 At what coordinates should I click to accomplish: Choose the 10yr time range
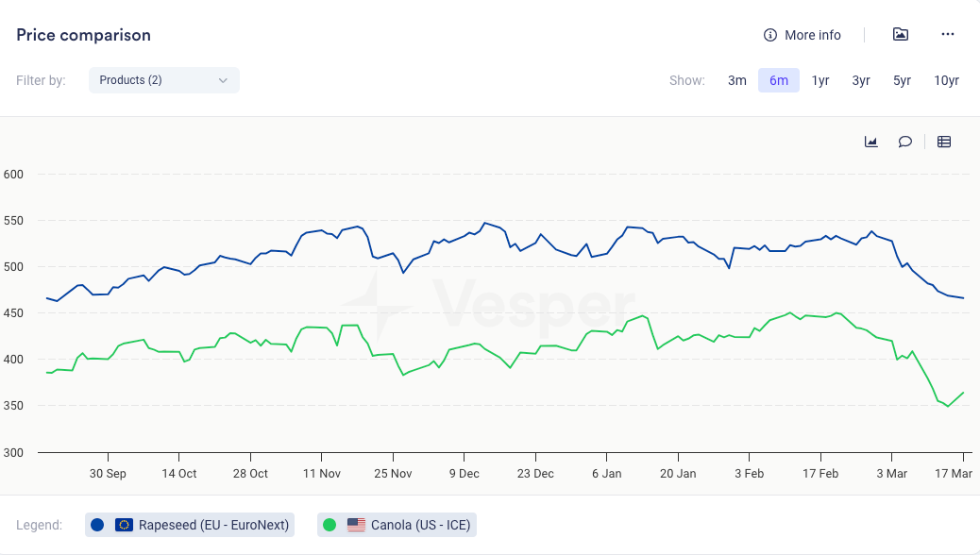946,80
